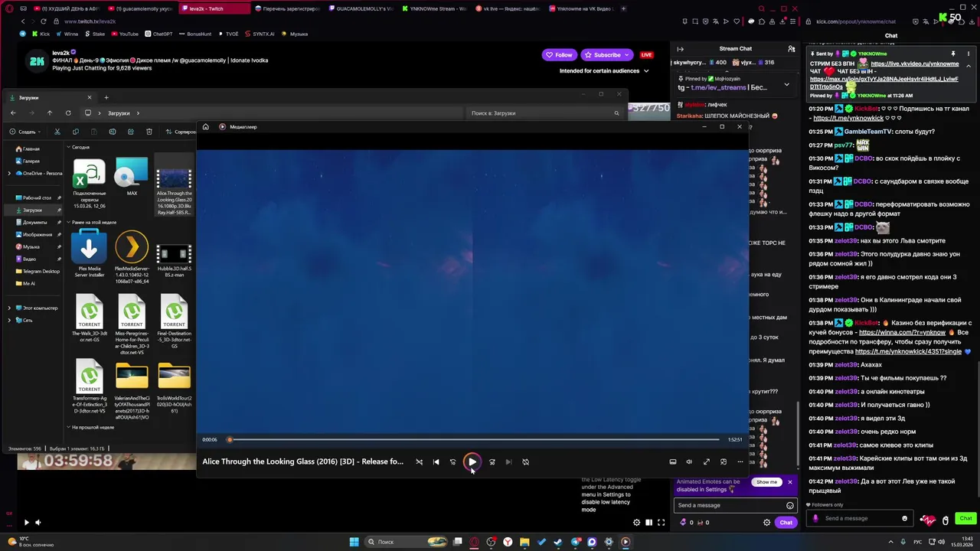Click the Kick chat Send a message field
Viewport: 980px width, 551px height.
[860, 518]
